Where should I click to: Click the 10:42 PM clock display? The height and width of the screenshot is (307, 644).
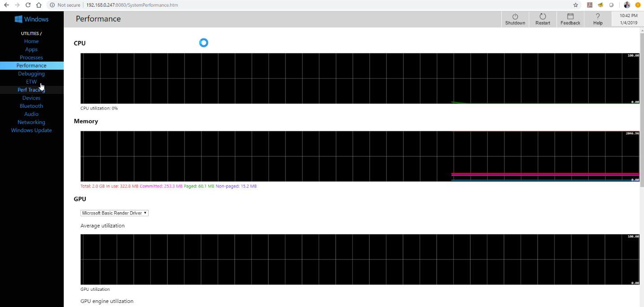(x=628, y=15)
